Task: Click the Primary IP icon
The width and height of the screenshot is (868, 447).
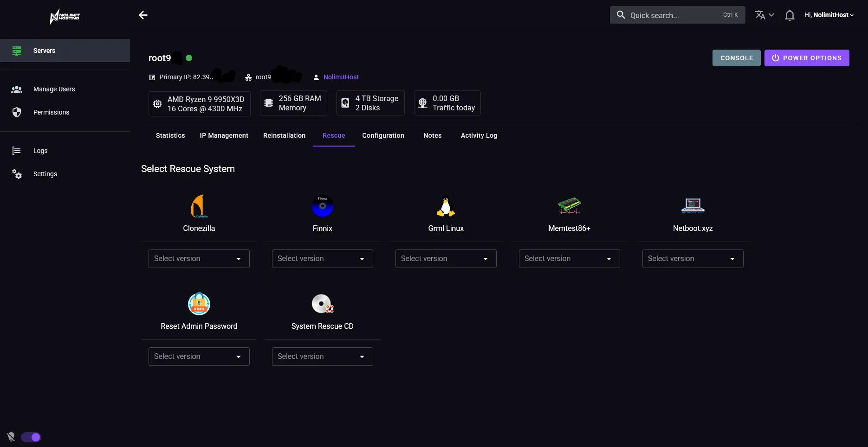Action: pyautogui.click(x=152, y=77)
